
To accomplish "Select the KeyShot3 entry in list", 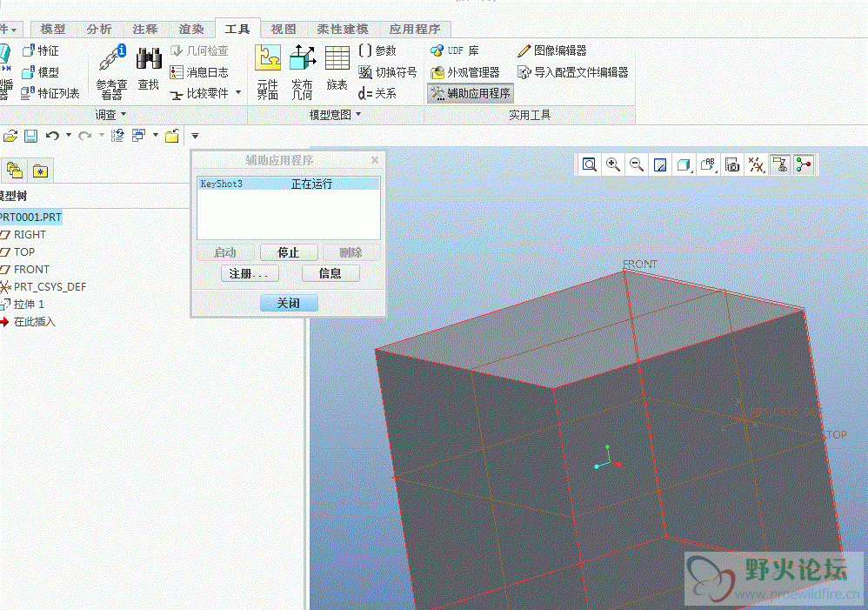I will [x=289, y=184].
